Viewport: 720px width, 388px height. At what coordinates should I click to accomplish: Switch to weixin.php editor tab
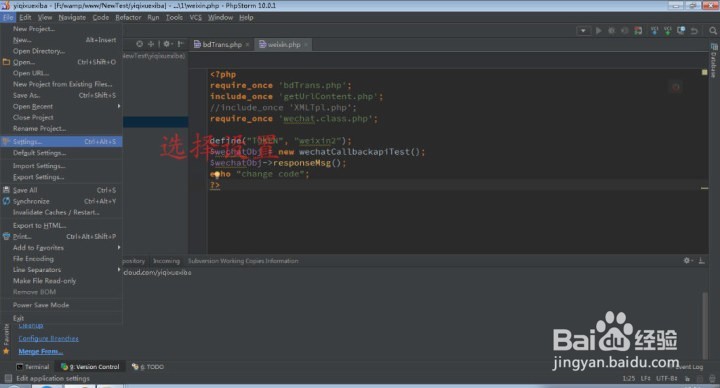click(283, 45)
